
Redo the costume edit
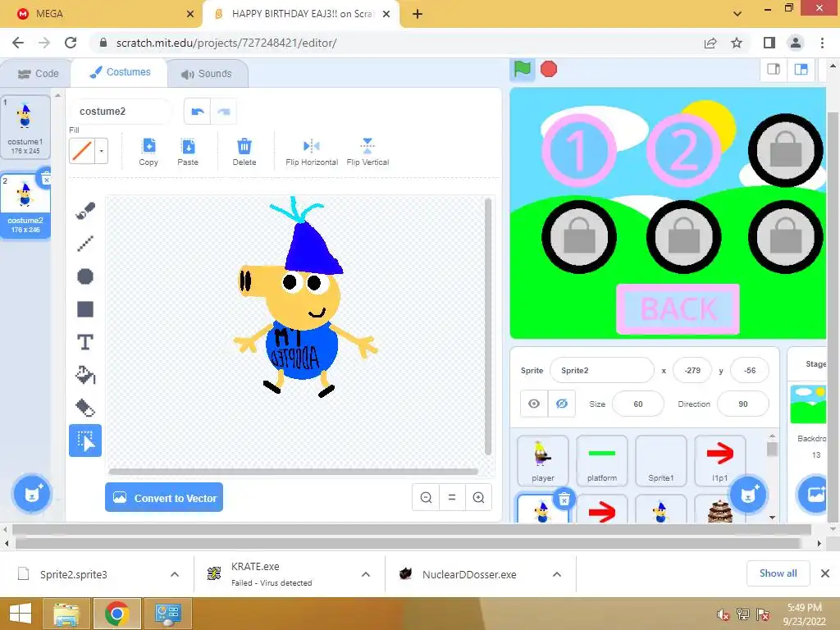click(x=223, y=112)
